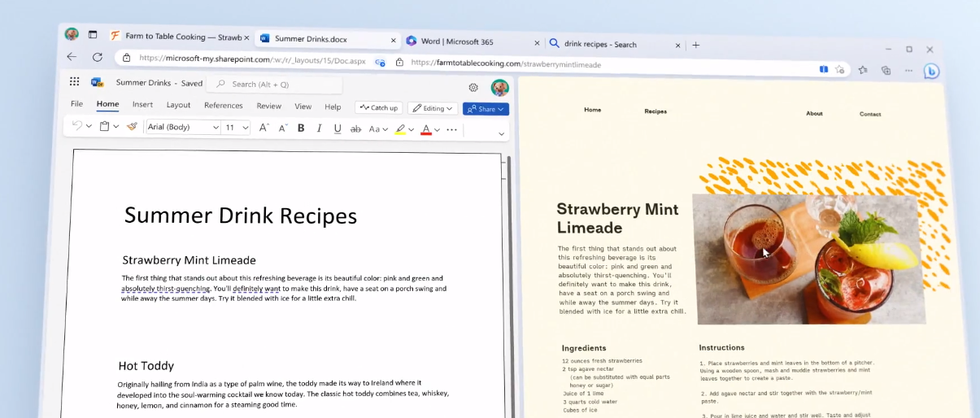This screenshot has height=418, width=980.
Task: Expand font color dropdown arrow
Action: [437, 130]
